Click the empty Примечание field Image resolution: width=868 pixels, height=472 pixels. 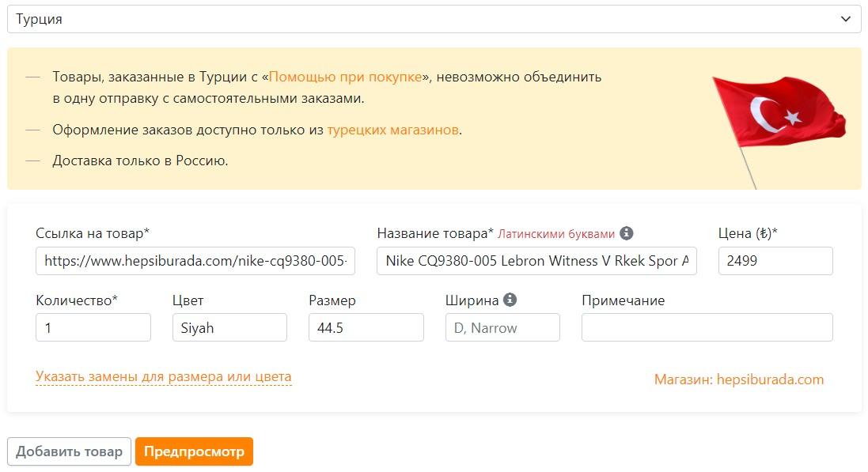707,327
